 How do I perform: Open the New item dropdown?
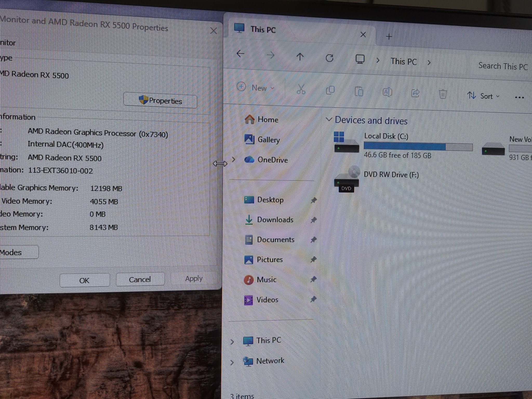point(256,88)
